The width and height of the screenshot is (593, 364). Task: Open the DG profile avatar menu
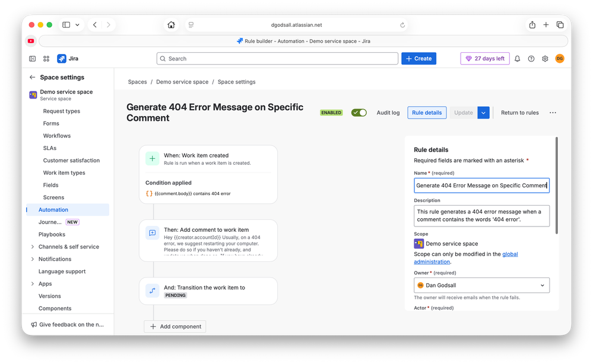tap(560, 59)
